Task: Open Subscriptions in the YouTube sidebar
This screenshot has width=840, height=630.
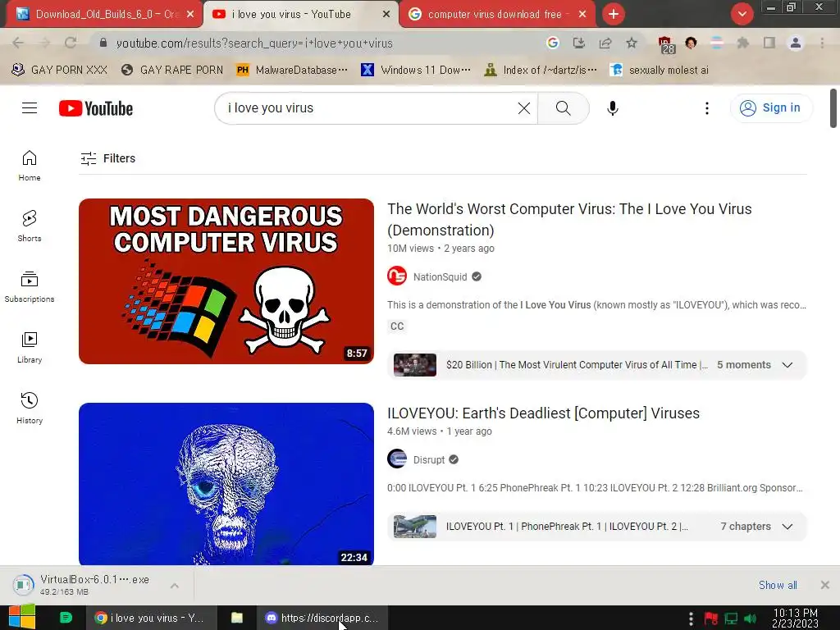Action: pos(30,287)
